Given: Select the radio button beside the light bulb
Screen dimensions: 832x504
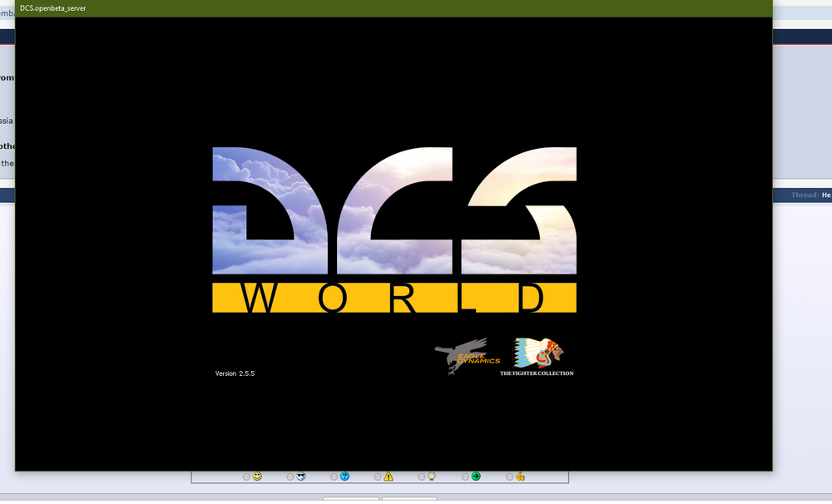Looking at the screenshot, I should point(421,477).
